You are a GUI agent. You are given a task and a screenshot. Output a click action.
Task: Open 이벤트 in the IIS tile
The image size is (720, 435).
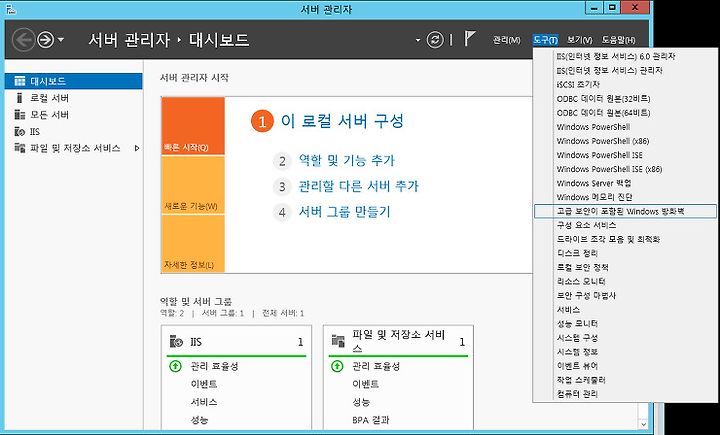pos(204,384)
